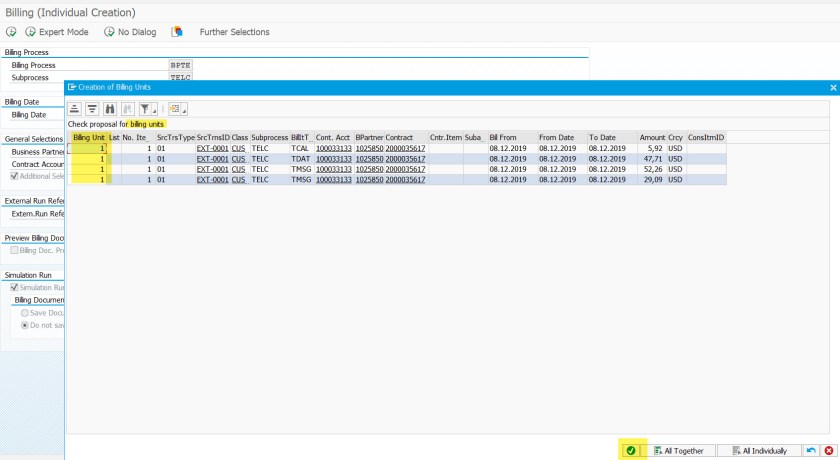Screen dimensions: 840x460
Task: Click Expert Mode in the application toolbar
Action: click(x=58, y=32)
